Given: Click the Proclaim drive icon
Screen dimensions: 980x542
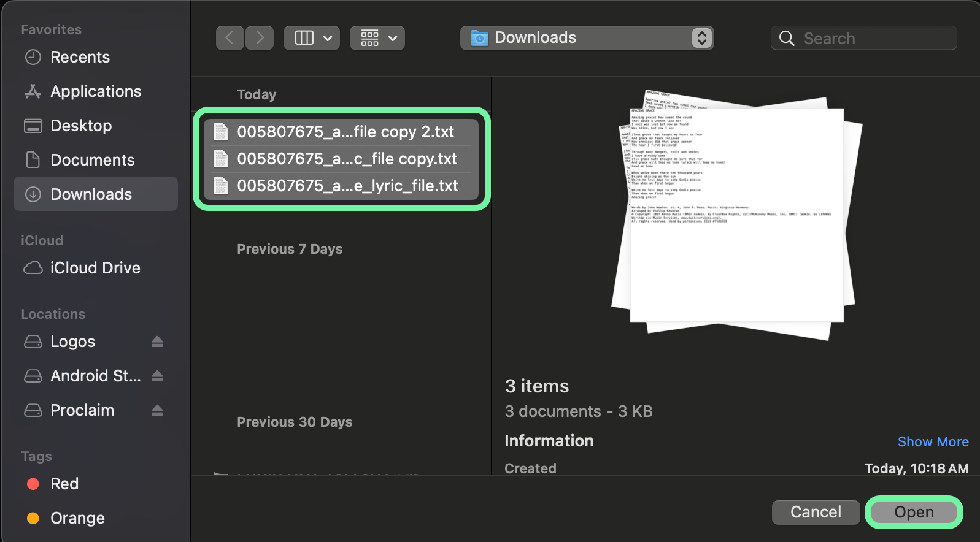Looking at the screenshot, I should pyautogui.click(x=33, y=410).
